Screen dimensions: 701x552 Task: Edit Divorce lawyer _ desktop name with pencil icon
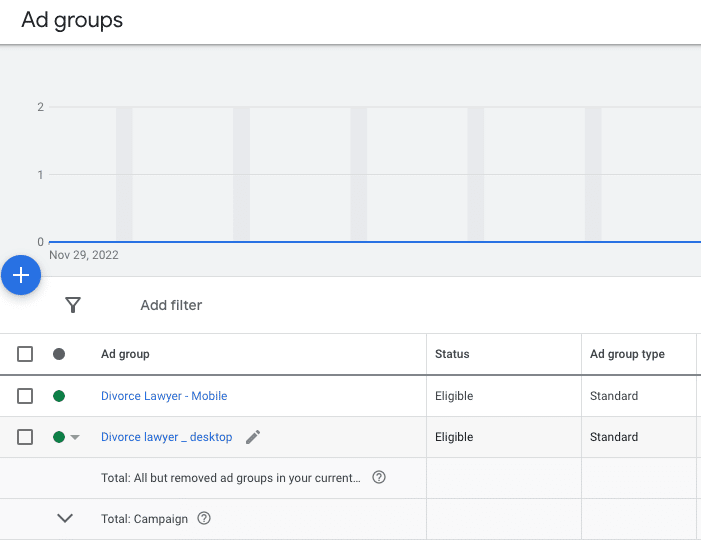click(253, 437)
